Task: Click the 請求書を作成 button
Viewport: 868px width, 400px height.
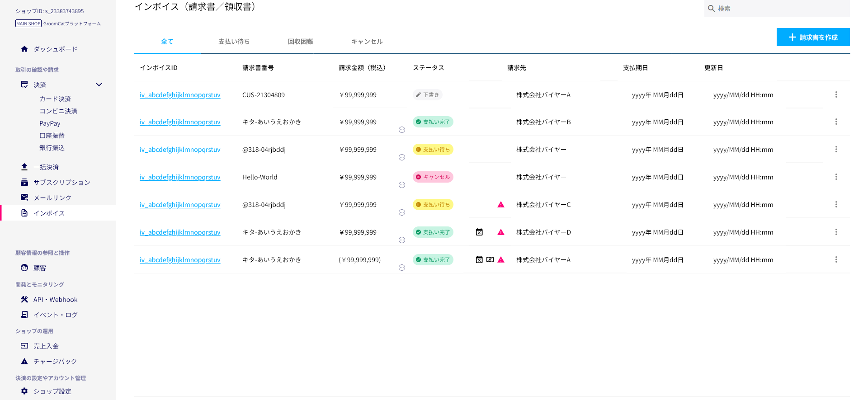Action: coord(813,37)
